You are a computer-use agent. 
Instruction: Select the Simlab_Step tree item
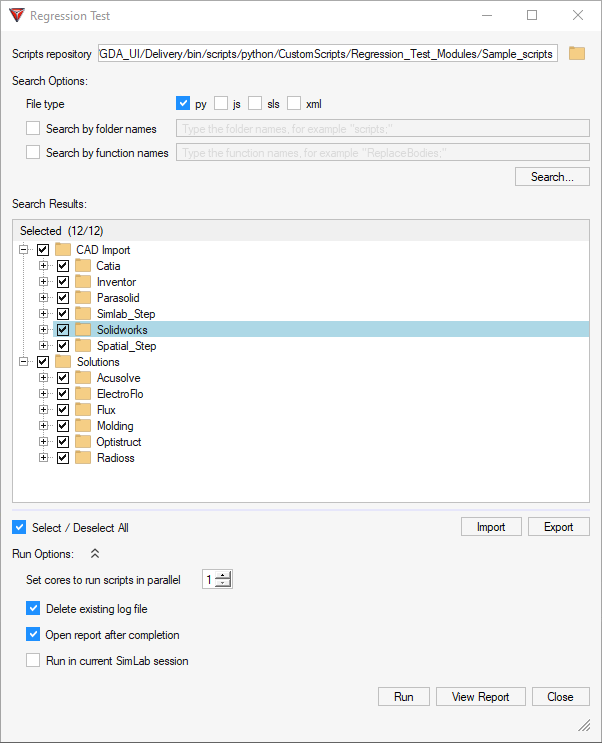pyautogui.click(x=126, y=314)
